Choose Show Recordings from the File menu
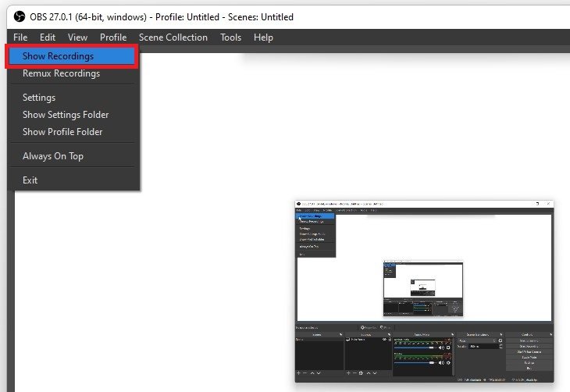Screen dimensions: 570x392 click(72, 56)
